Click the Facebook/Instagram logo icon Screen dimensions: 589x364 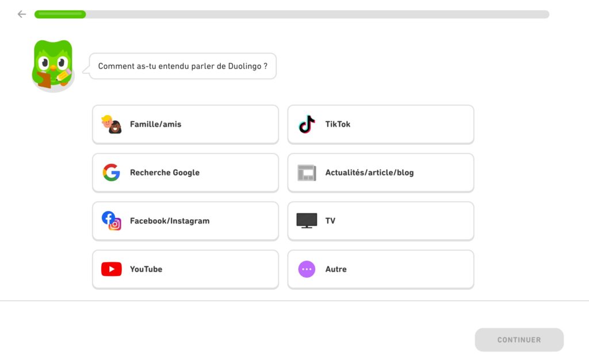111,221
